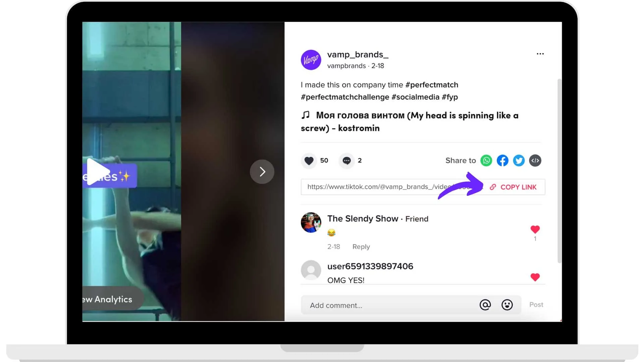Like the OMG YES! comment heart
644x362 pixels.
point(535,277)
